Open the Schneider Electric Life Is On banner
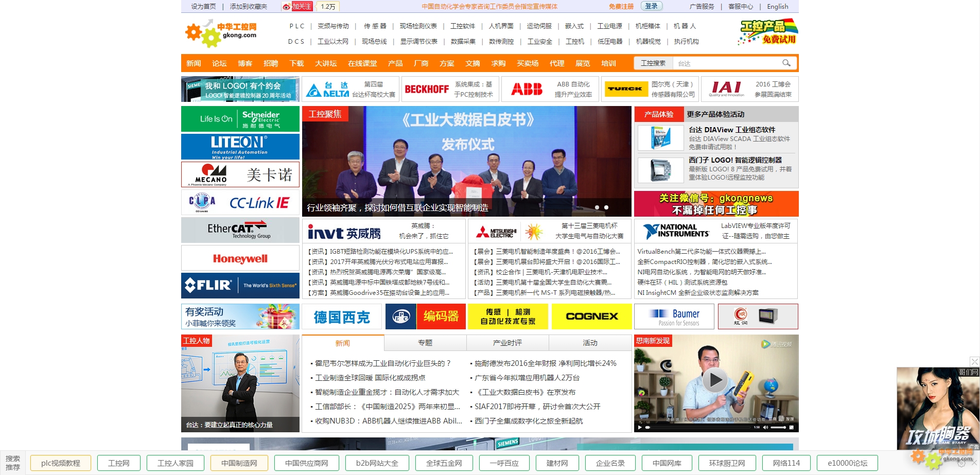The image size is (980, 475). click(x=240, y=119)
